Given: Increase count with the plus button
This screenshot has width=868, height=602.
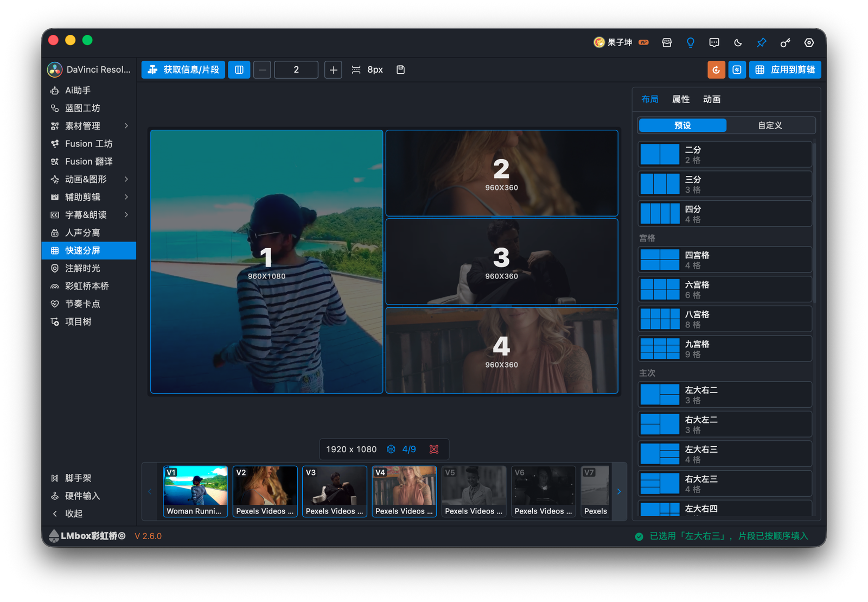Looking at the screenshot, I should [x=333, y=69].
